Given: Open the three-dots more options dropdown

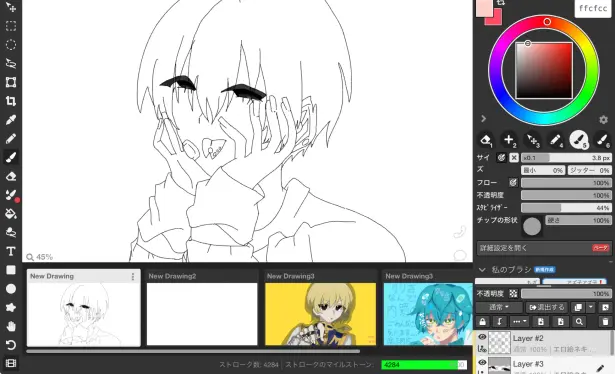Looking at the screenshot, I should pyautogui.click(x=520, y=322).
